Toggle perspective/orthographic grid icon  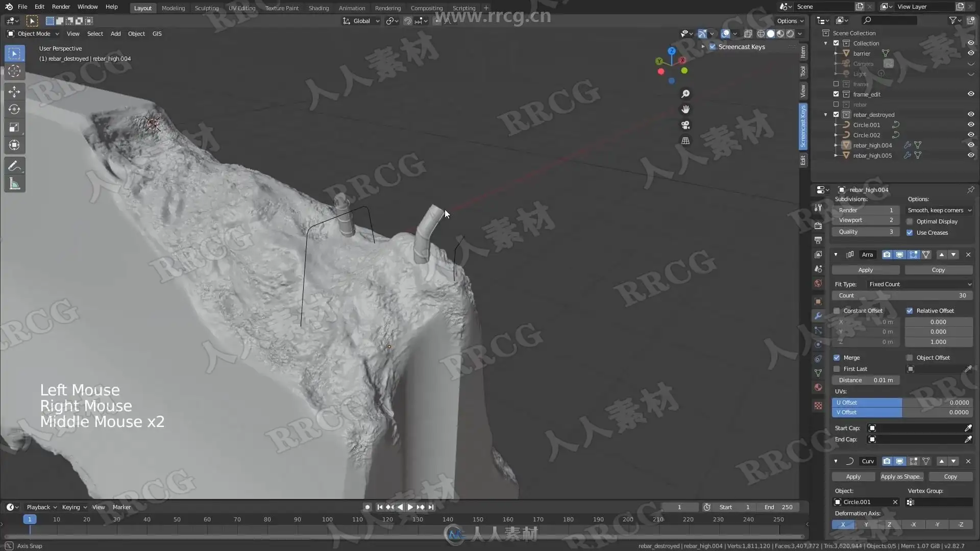pyautogui.click(x=685, y=141)
